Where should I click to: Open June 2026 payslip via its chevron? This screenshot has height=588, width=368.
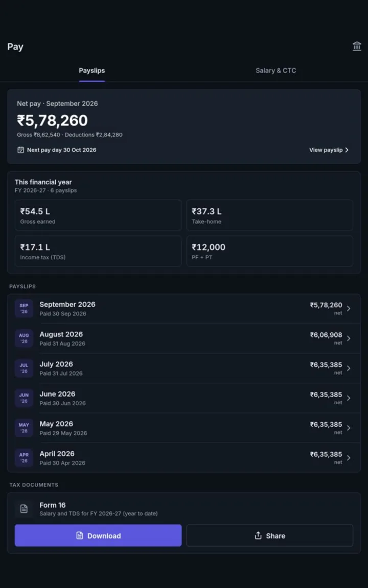[x=349, y=398]
